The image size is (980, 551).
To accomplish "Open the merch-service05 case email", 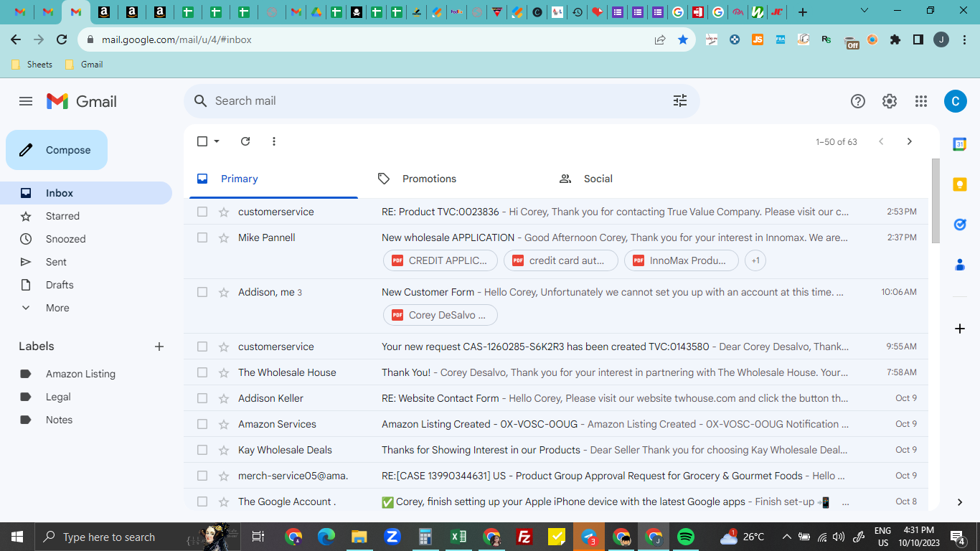I will click(x=556, y=476).
